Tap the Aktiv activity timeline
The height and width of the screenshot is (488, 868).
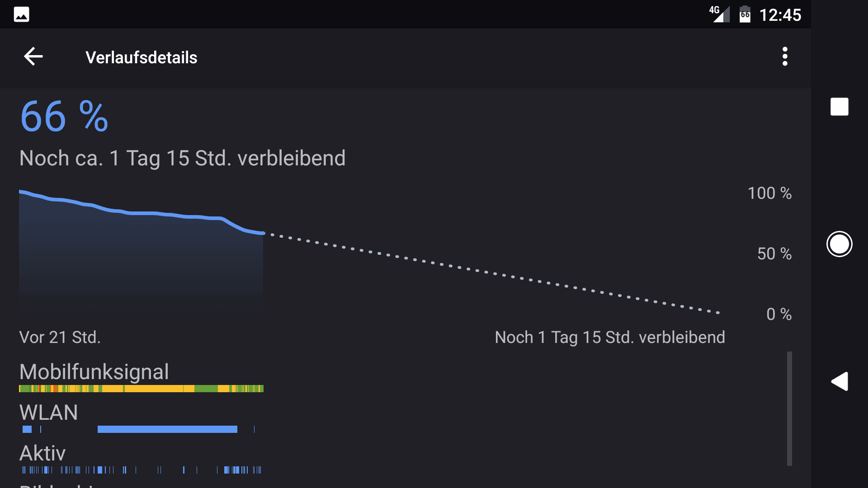142,470
